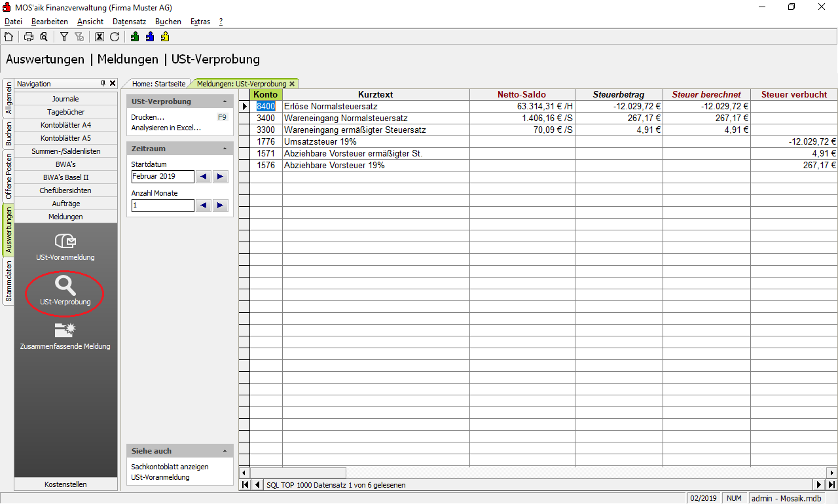Click Sachkontoblatt anzeigen link
The image size is (838, 504).
coord(170,467)
